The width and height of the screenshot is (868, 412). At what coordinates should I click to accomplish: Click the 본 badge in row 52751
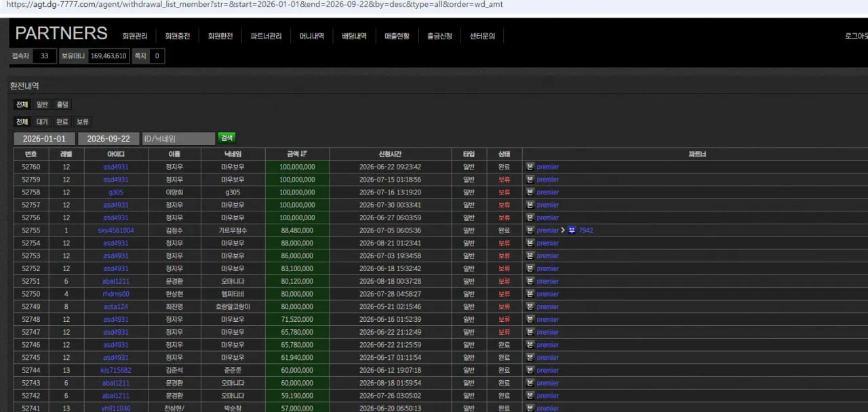coord(530,281)
